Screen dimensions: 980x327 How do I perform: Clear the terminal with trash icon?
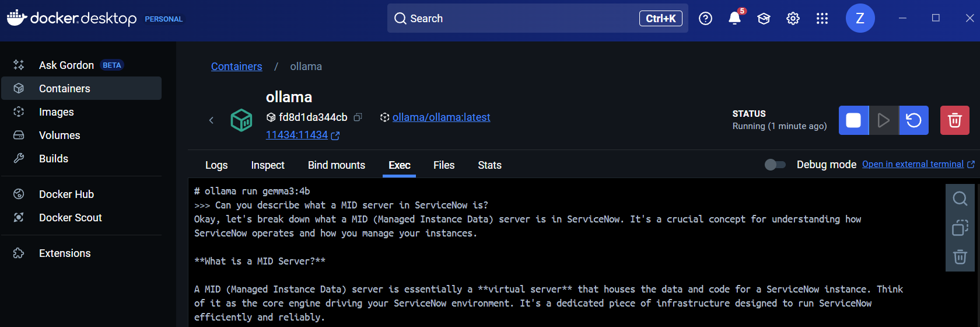click(x=960, y=257)
